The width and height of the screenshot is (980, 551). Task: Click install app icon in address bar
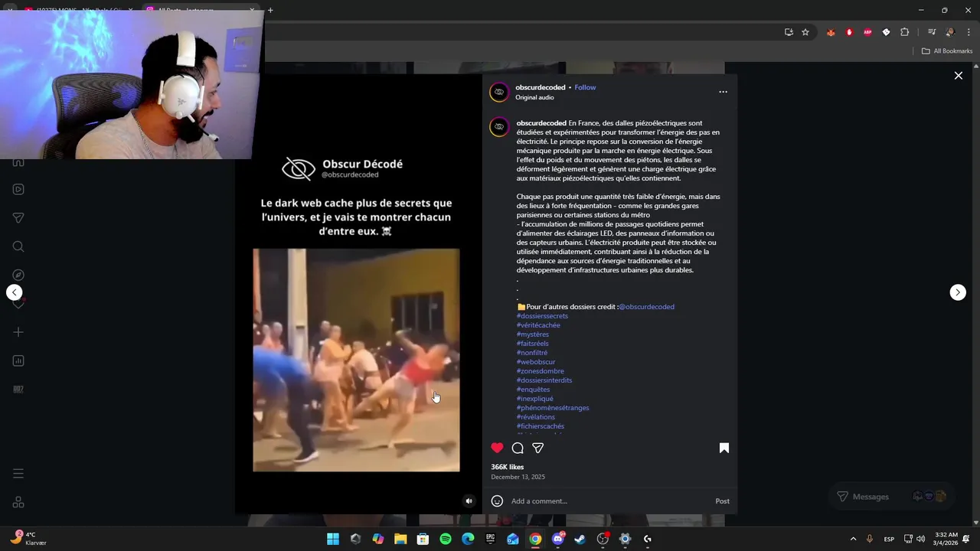789,32
